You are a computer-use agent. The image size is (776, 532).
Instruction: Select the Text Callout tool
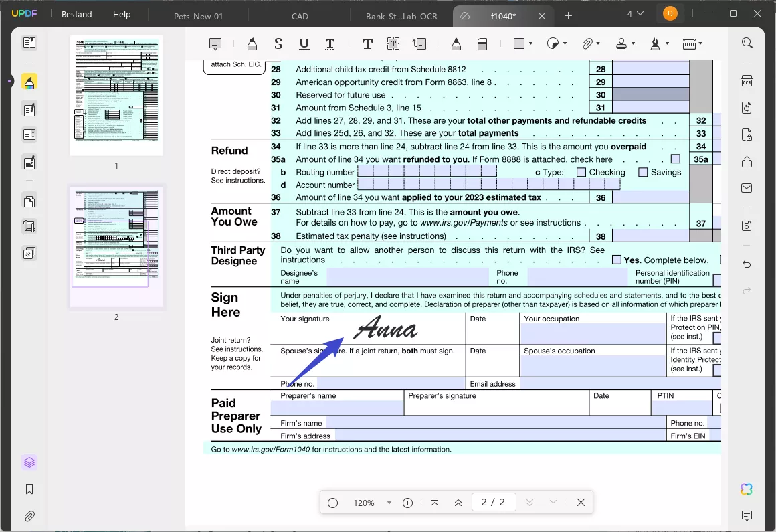point(419,44)
